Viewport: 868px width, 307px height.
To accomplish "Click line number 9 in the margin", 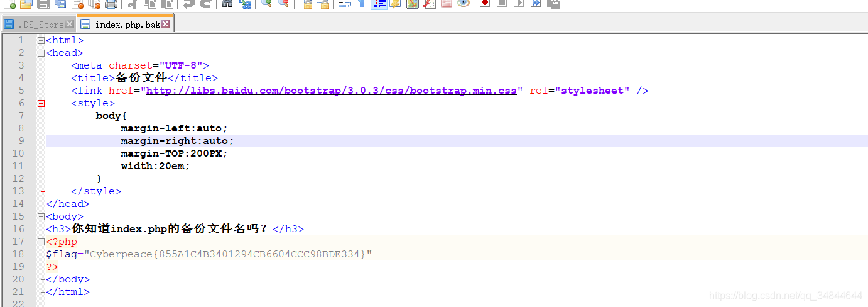I will click(x=21, y=141).
